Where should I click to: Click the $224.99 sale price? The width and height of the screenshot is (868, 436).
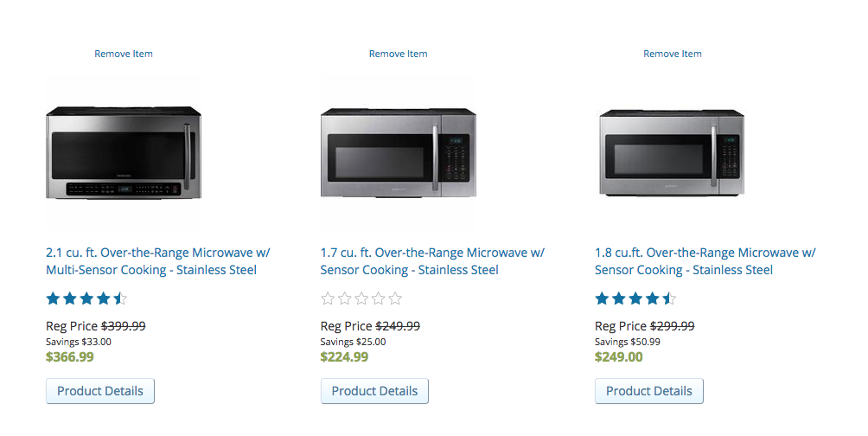(x=344, y=356)
